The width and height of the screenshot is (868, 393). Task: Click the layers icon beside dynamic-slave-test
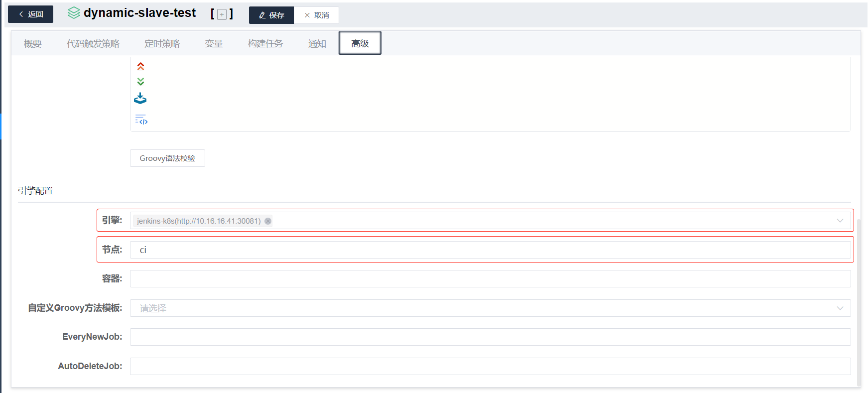pos(74,13)
